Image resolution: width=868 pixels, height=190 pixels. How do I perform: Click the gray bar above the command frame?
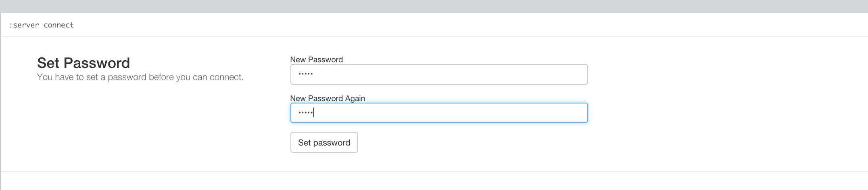(434, 6)
